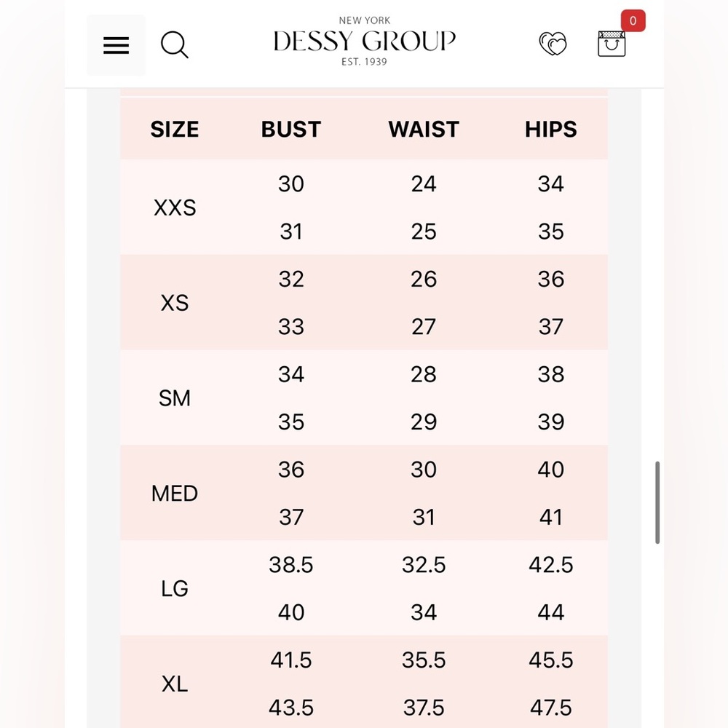
Task: Open the hamburger navigation menu
Action: [x=116, y=45]
